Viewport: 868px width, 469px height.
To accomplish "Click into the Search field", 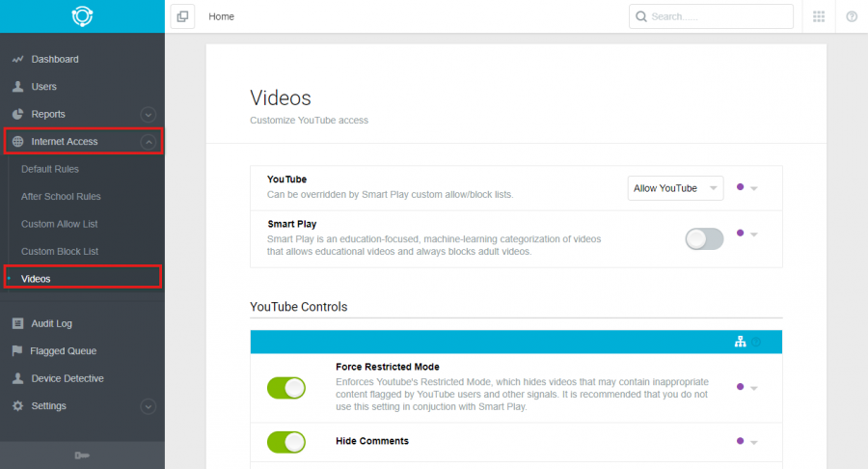I will click(x=712, y=16).
